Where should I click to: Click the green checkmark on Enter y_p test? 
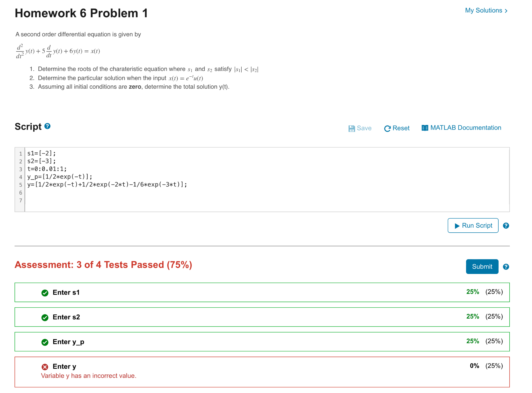pyautogui.click(x=45, y=342)
